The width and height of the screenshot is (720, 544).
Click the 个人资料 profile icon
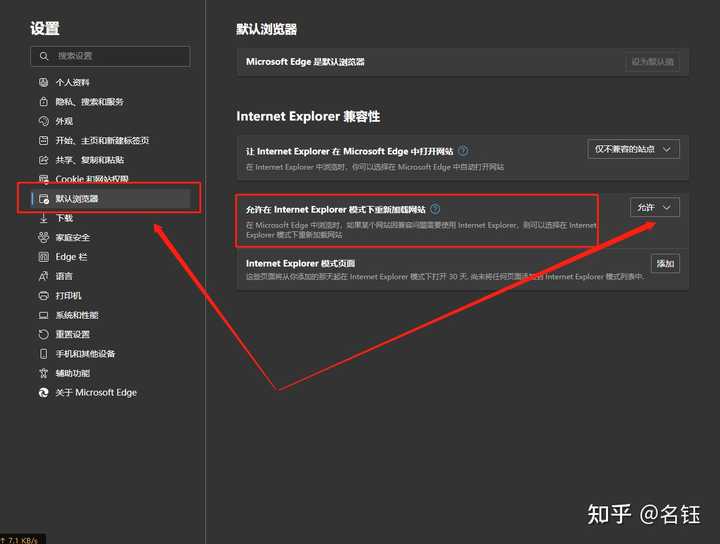coord(43,82)
